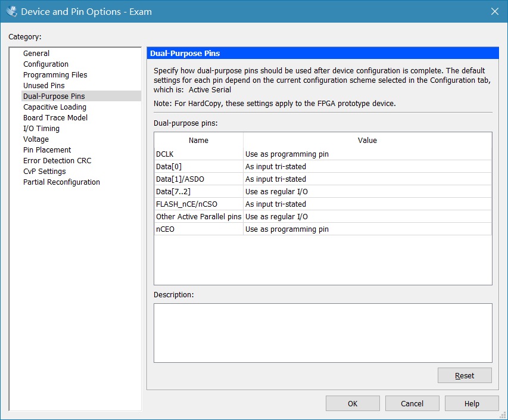Select the nCEO pin name cell

198,229
